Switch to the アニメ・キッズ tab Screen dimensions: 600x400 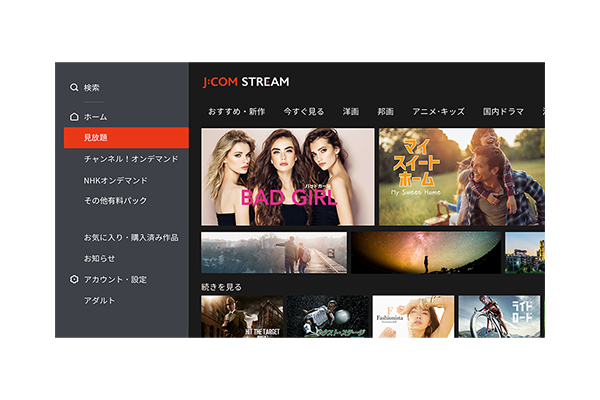tap(439, 111)
